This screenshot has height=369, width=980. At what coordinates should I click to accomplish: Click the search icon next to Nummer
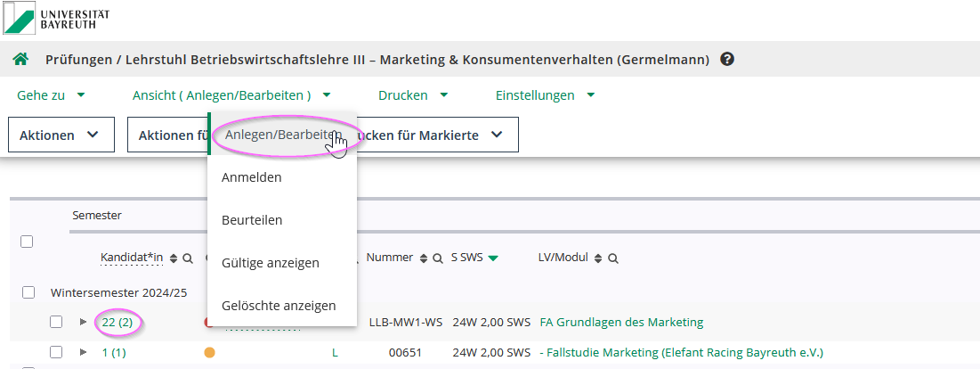pyautogui.click(x=437, y=258)
